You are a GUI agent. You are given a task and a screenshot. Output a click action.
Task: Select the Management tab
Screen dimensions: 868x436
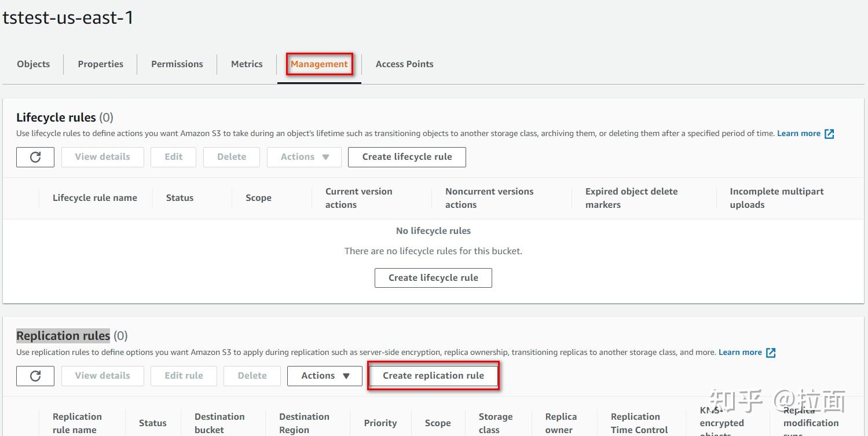(x=319, y=64)
